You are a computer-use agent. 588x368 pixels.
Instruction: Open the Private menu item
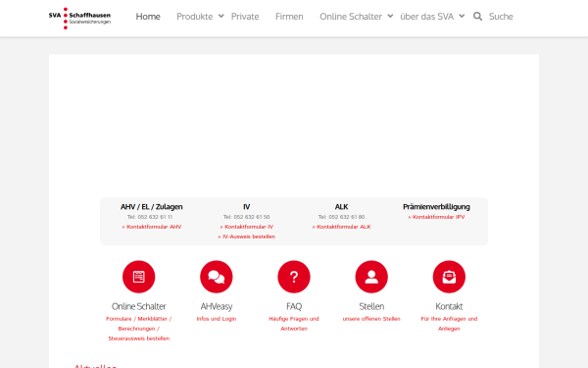point(245,17)
